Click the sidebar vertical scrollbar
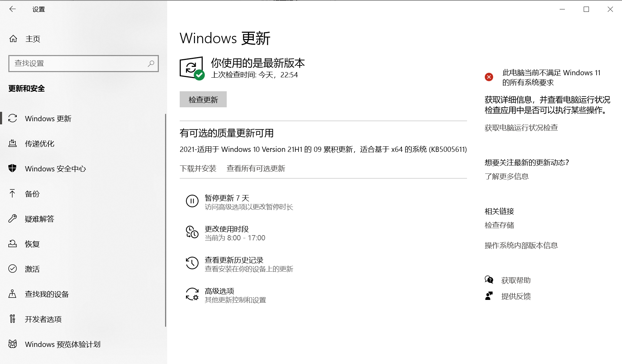The width and height of the screenshot is (622, 364). coord(165,220)
